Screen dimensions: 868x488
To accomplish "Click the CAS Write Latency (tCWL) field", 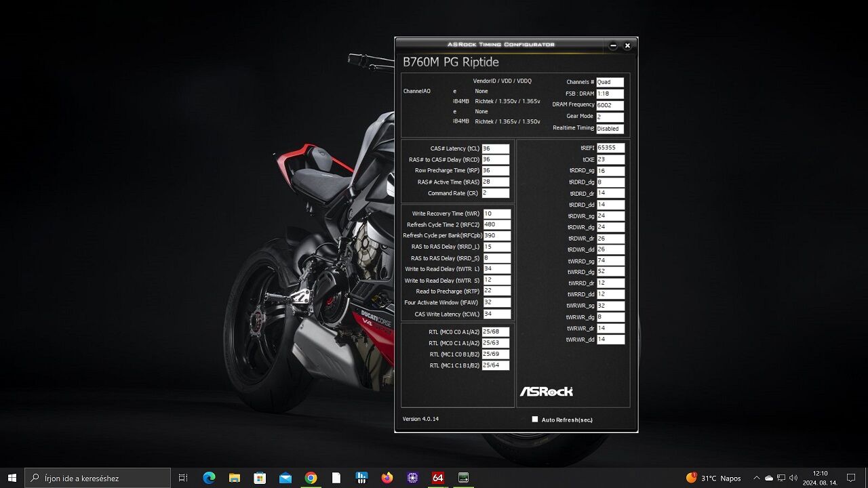I will coord(497,314).
